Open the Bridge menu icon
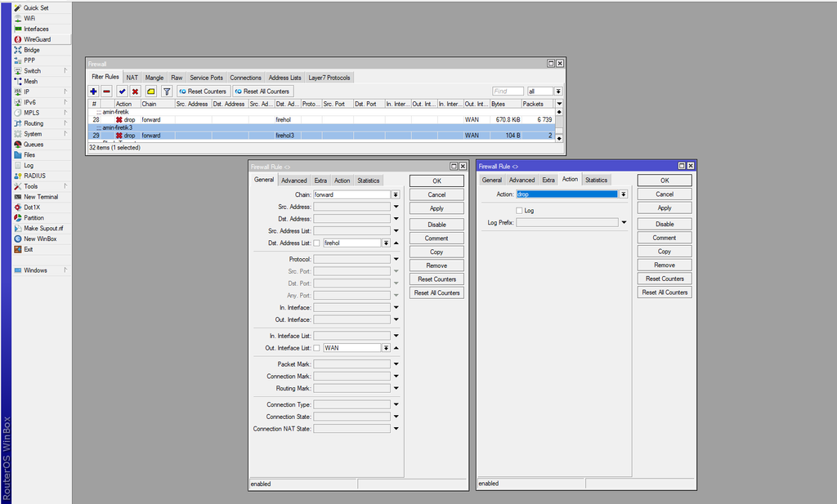 [18, 50]
